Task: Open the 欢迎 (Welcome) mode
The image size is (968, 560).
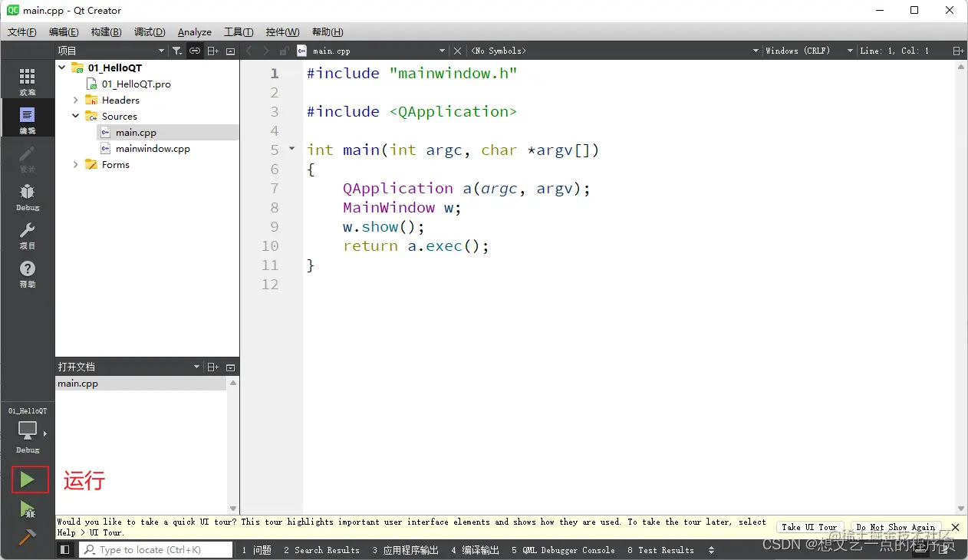Action: (x=27, y=81)
